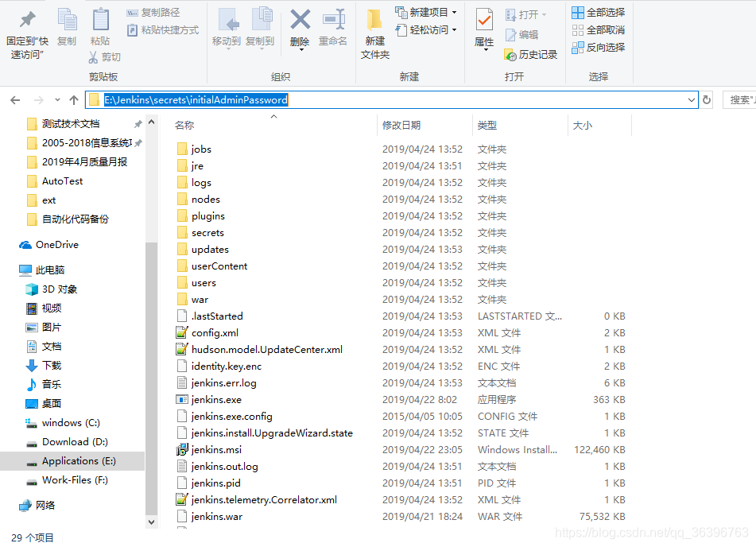Screen dimensions: 756x547
Task: Expand the address bar history dropdown
Action: [692, 100]
